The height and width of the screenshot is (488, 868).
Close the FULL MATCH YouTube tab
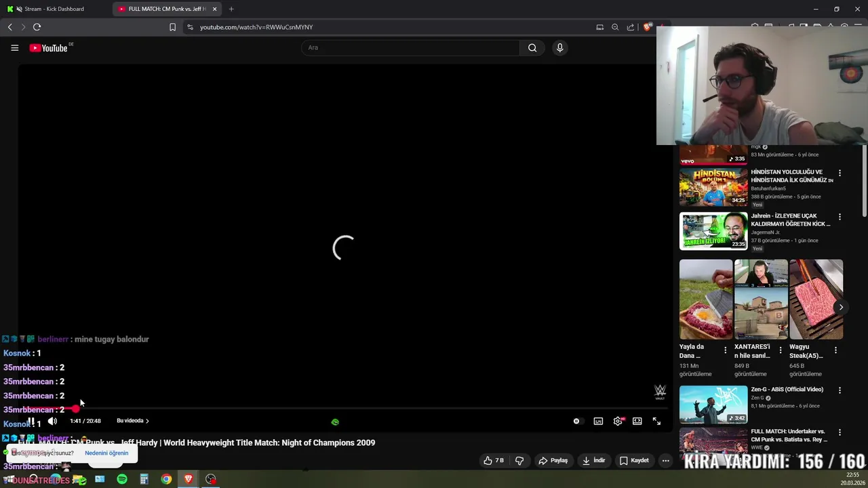[215, 9]
